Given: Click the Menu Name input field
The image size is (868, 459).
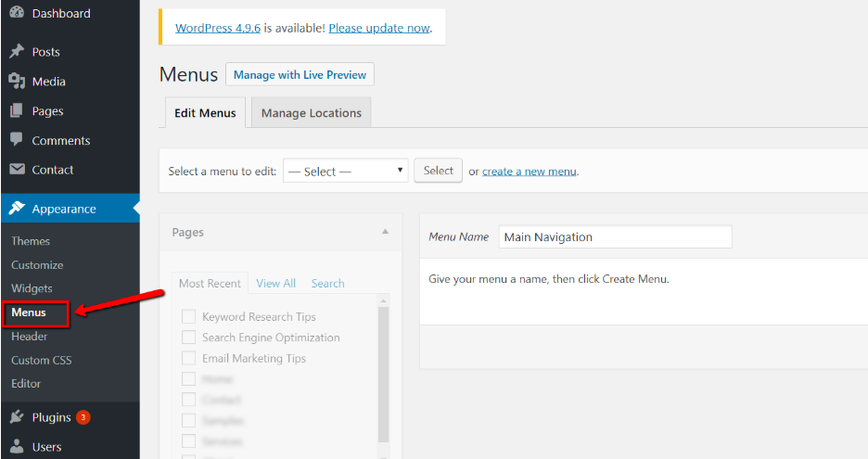Looking at the screenshot, I should [615, 236].
